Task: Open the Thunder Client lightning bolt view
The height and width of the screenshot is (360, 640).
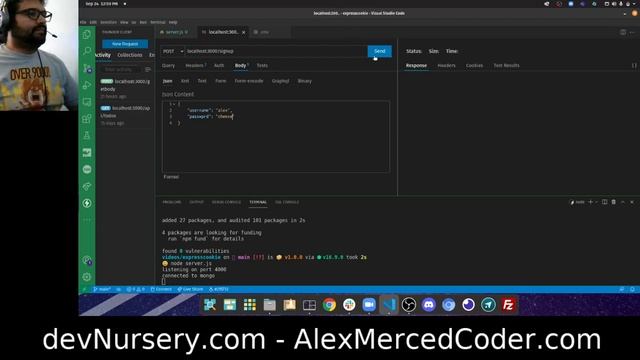Action: pos(87,203)
